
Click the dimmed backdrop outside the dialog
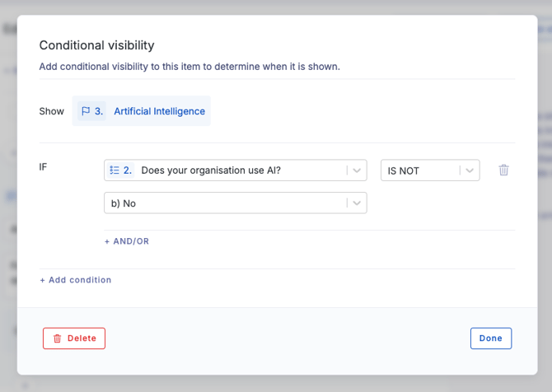(274, 385)
